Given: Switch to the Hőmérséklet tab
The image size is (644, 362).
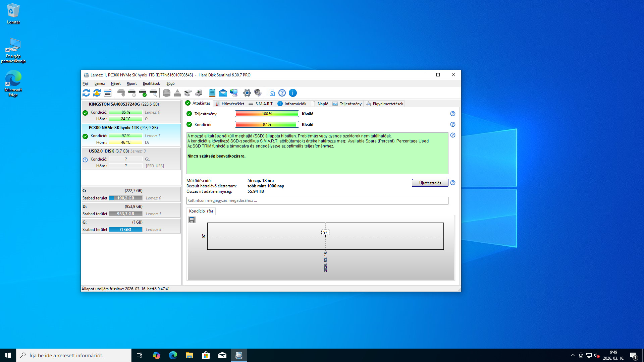Looking at the screenshot, I should [x=230, y=104].
